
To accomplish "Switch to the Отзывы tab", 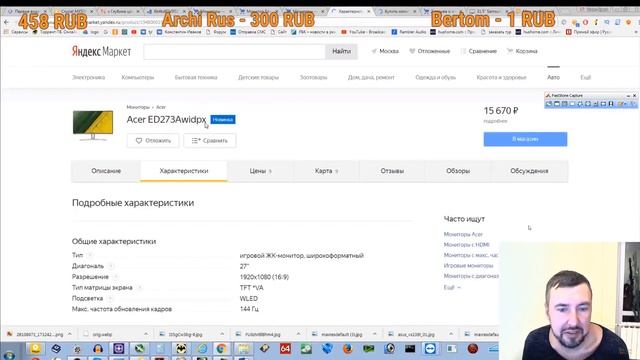I will pos(392,171).
